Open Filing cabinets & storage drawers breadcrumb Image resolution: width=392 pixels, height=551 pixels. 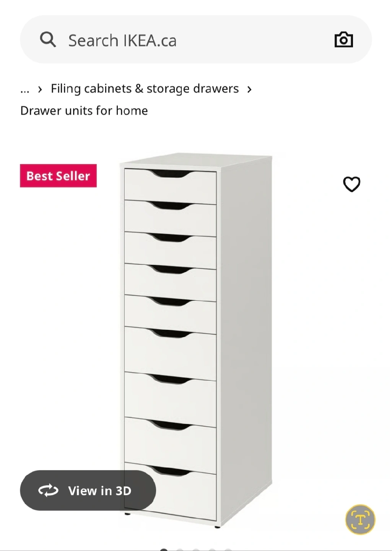[x=145, y=89]
